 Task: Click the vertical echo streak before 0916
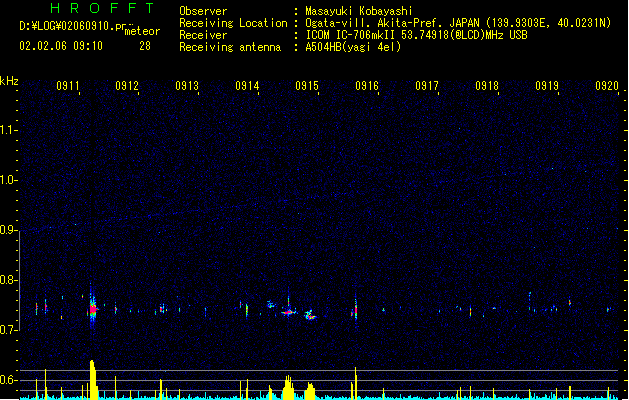(355, 309)
